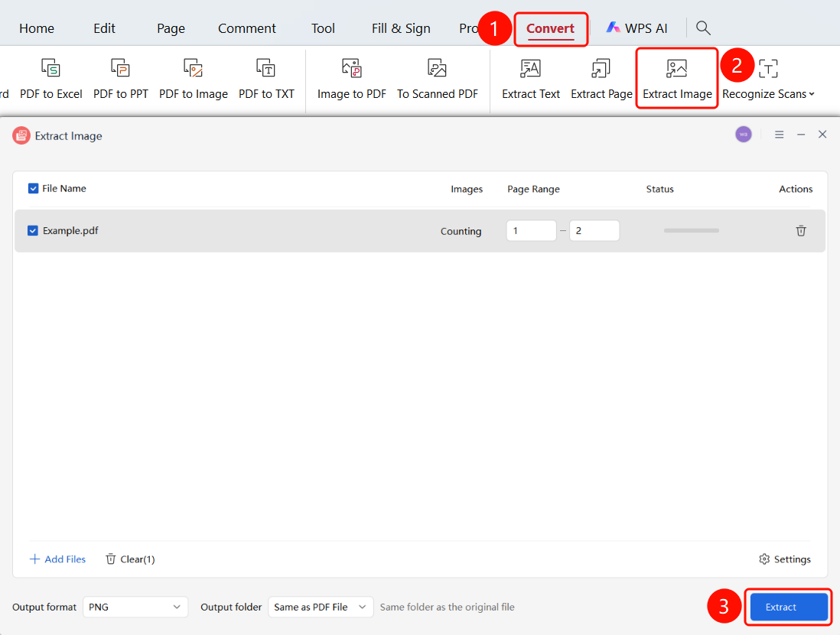Click the search magnifier icon
Image resolution: width=840 pixels, height=635 pixels.
click(x=703, y=28)
